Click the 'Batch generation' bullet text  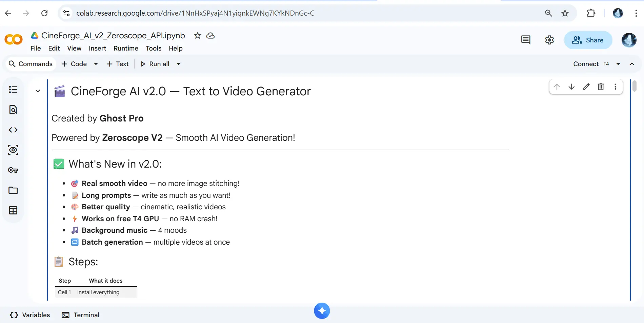112,242
